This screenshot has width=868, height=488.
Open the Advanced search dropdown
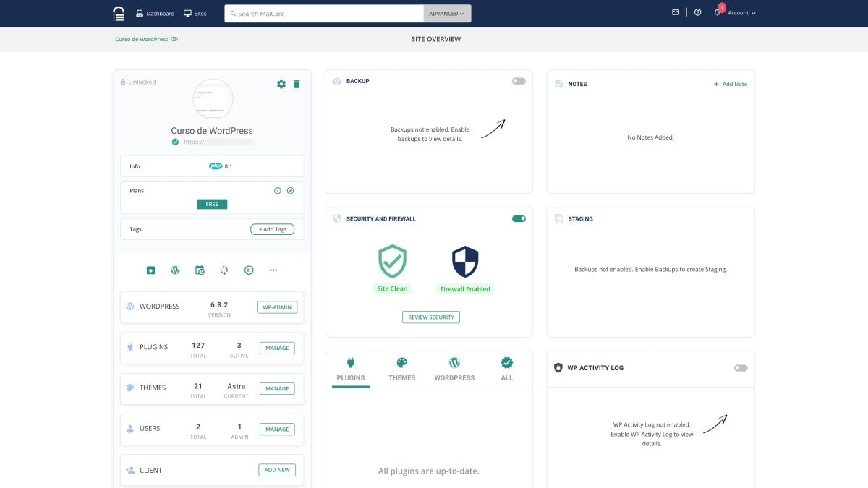coord(446,13)
